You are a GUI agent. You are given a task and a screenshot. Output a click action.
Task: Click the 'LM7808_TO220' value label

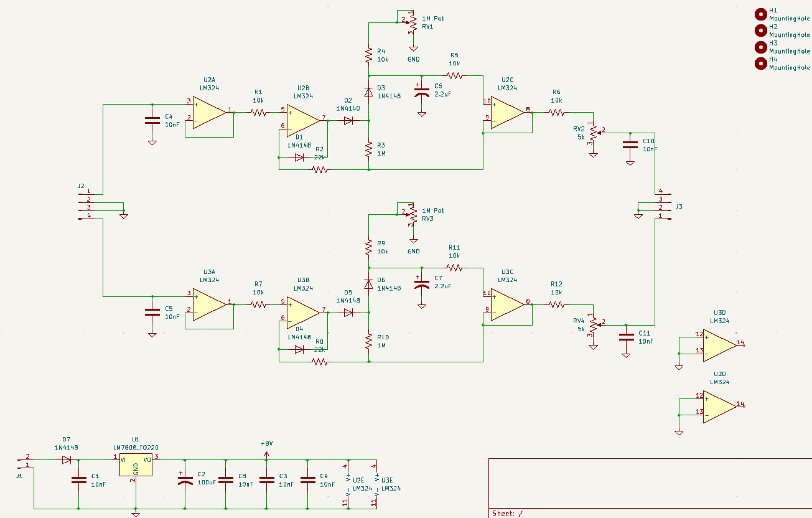tap(136, 448)
